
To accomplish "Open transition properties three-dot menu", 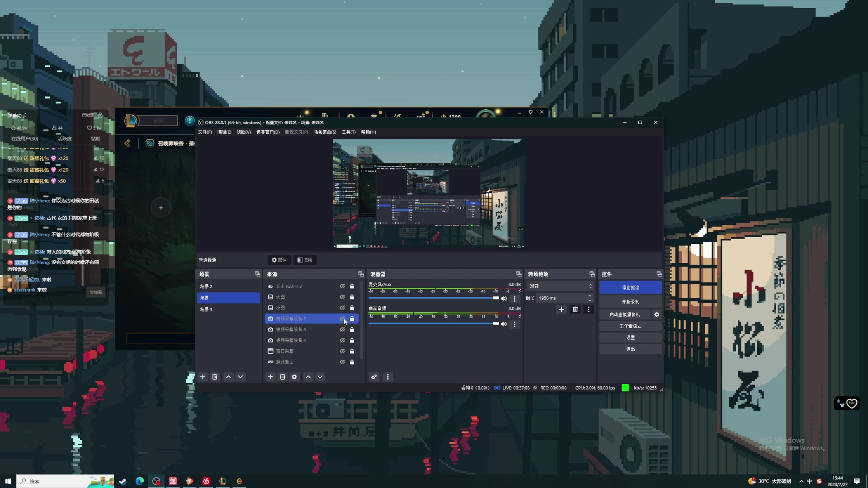I will pos(588,310).
